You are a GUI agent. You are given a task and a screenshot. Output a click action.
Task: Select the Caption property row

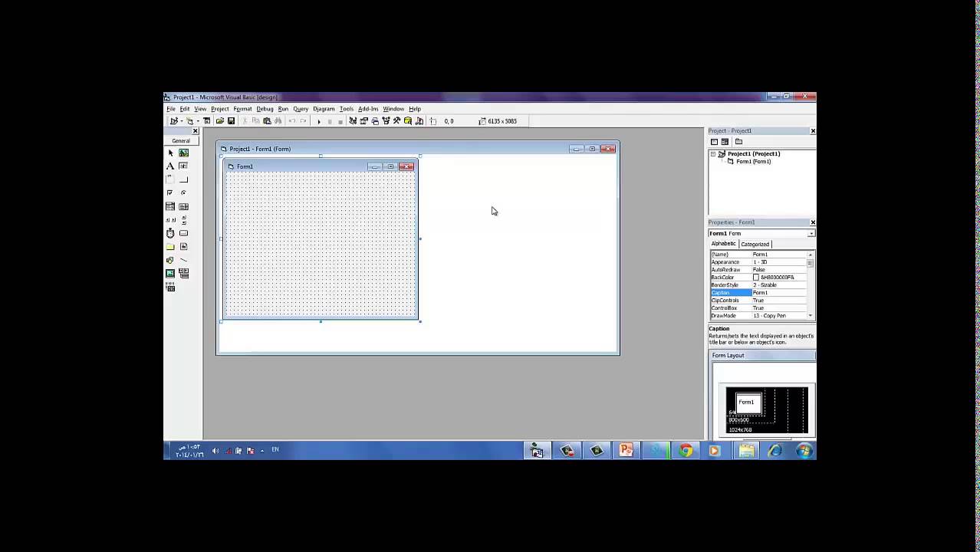[x=758, y=293]
